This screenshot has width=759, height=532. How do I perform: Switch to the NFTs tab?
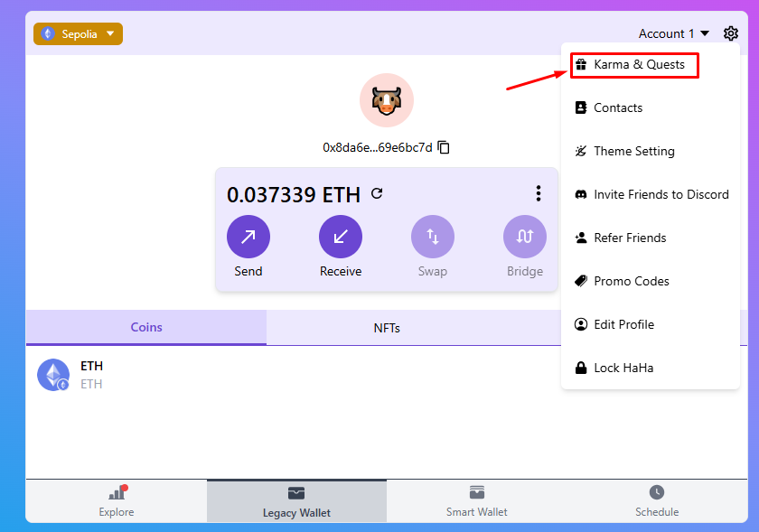387,328
